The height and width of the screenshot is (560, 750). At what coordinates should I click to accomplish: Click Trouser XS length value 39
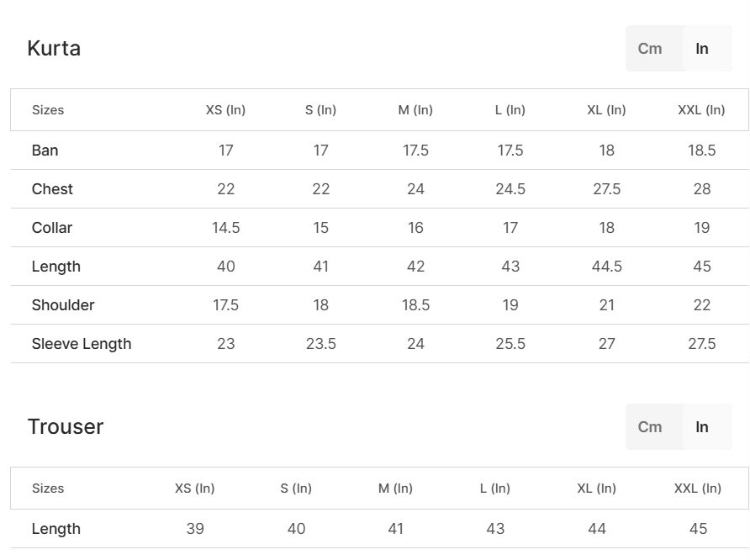(x=195, y=529)
